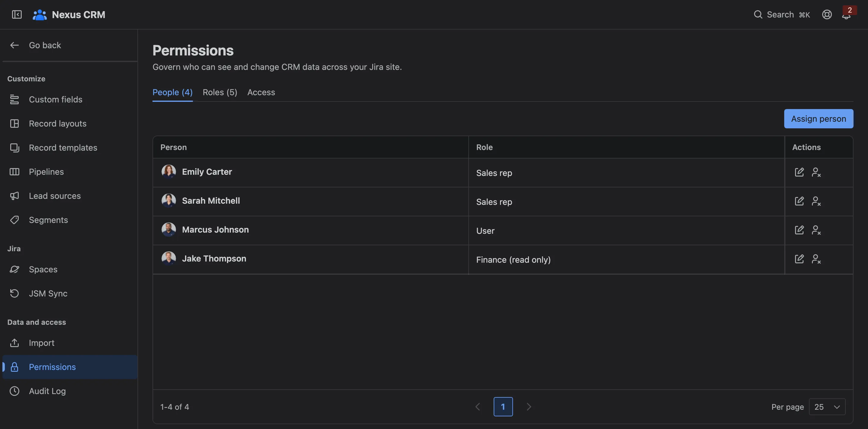Collapse the sidebar panel icon

click(x=17, y=14)
